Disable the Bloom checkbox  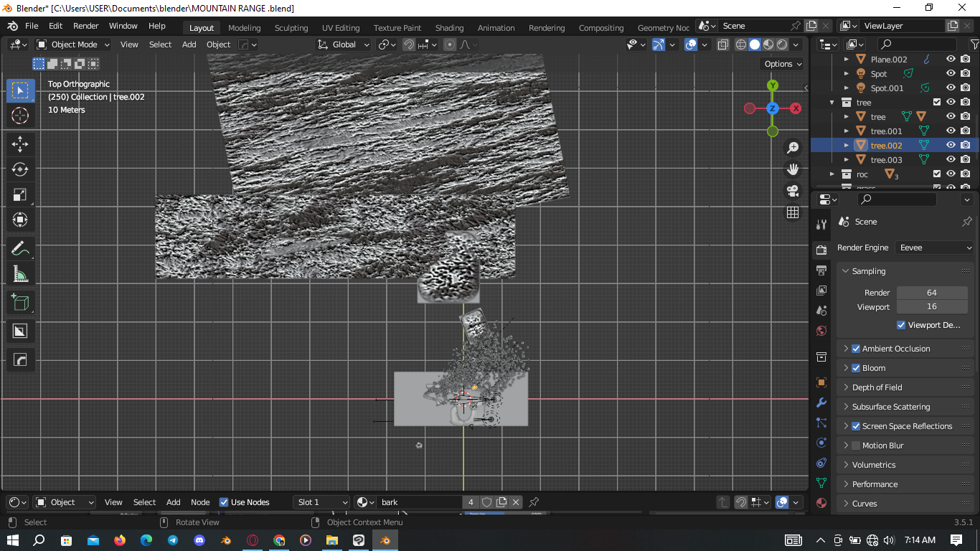pyautogui.click(x=856, y=368)
